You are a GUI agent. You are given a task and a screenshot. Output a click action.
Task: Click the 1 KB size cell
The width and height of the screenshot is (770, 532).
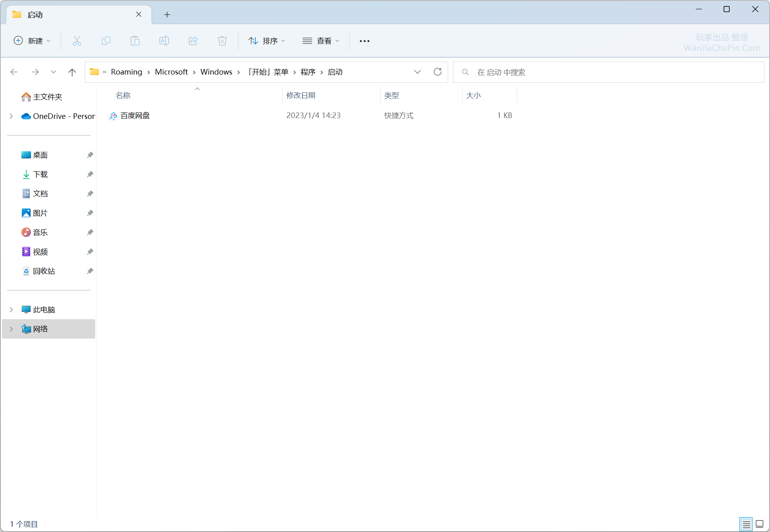tap(504, 116)
